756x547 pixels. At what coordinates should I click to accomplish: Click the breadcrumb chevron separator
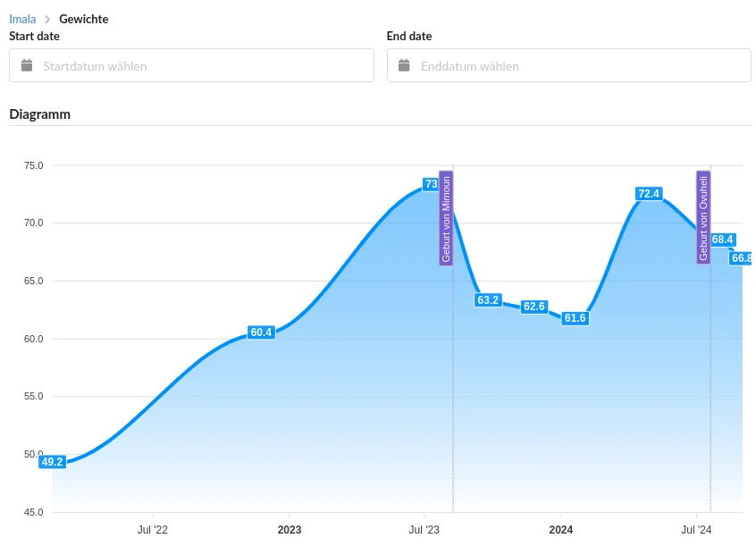tap(47, 19)
